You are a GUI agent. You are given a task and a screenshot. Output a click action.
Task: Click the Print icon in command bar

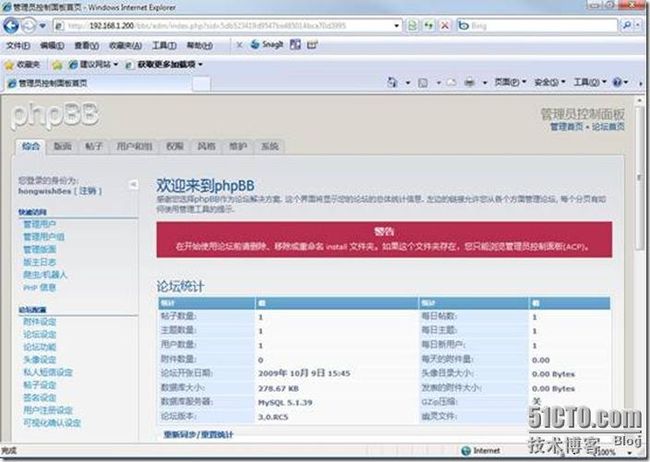pos(469,83)
